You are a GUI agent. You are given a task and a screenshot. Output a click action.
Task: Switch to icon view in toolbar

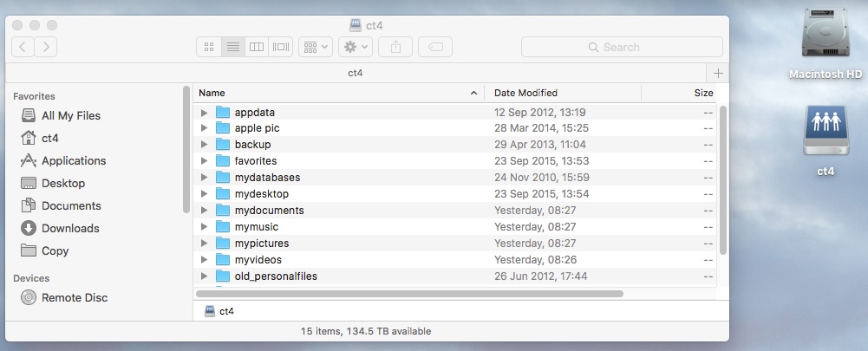[209, 47]
